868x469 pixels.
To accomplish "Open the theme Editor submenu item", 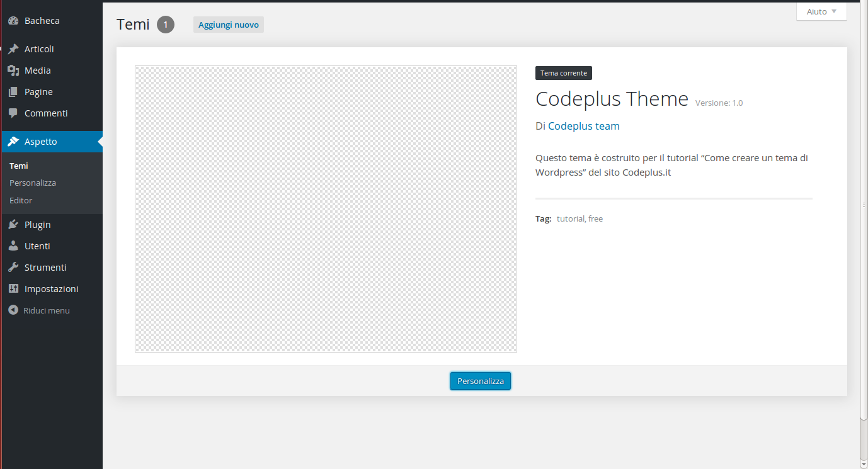I will [x=21, y=200].
